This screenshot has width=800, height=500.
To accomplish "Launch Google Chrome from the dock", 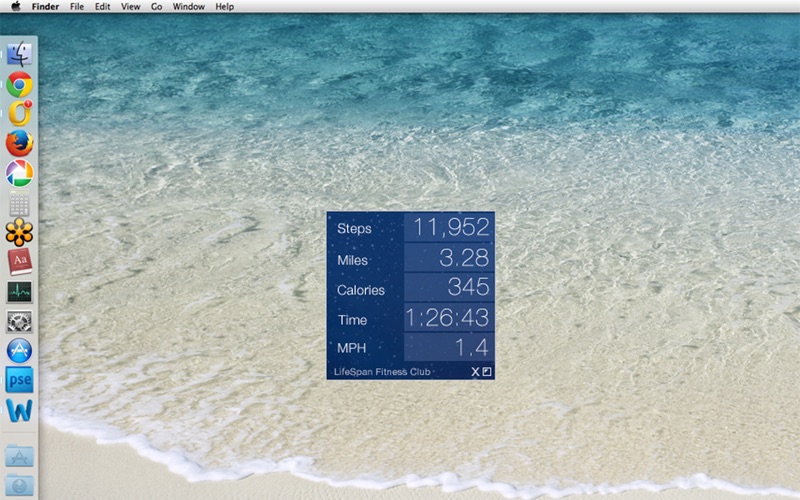I will pos(19,85).
